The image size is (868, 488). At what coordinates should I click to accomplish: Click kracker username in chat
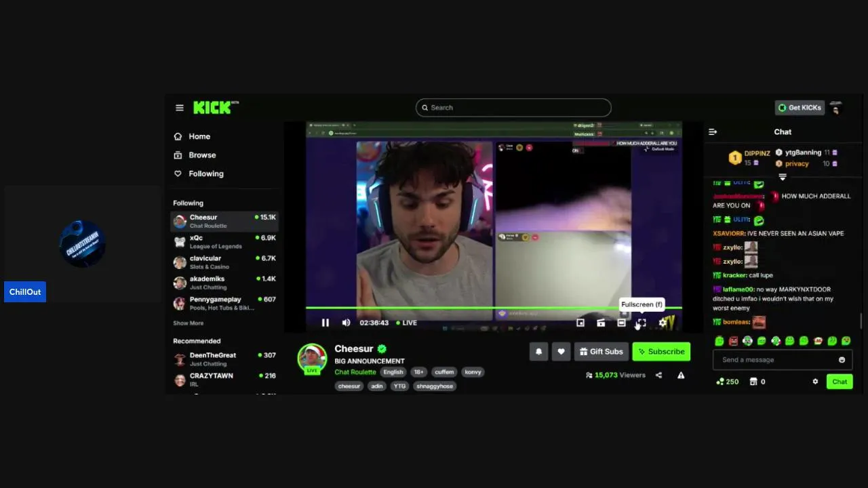(x=734, y=275)
